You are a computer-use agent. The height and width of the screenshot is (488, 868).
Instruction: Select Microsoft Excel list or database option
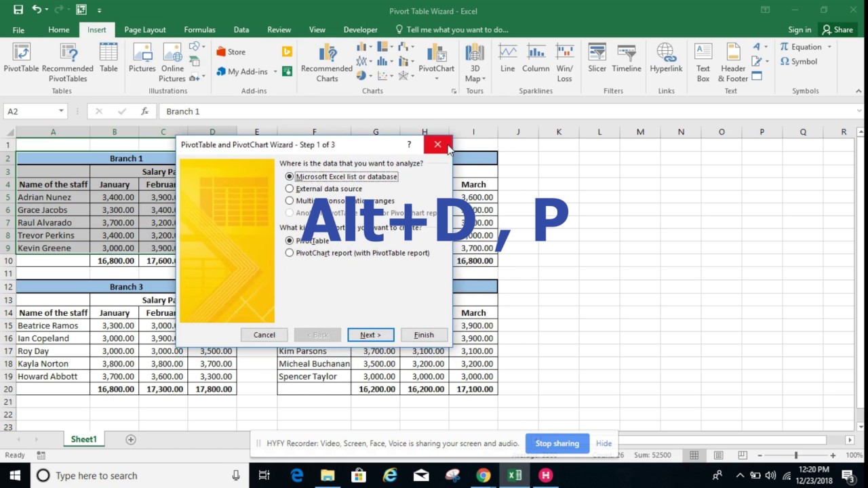point(342,176)
